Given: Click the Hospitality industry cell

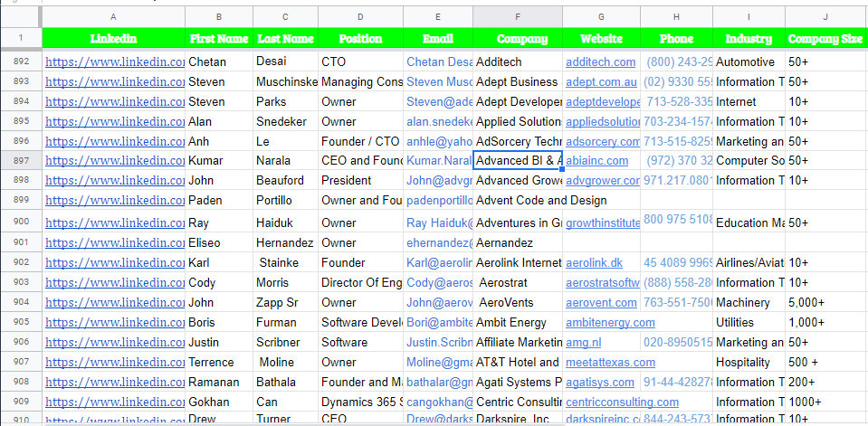Looking at the screenshot, I should tap(749, 362).
